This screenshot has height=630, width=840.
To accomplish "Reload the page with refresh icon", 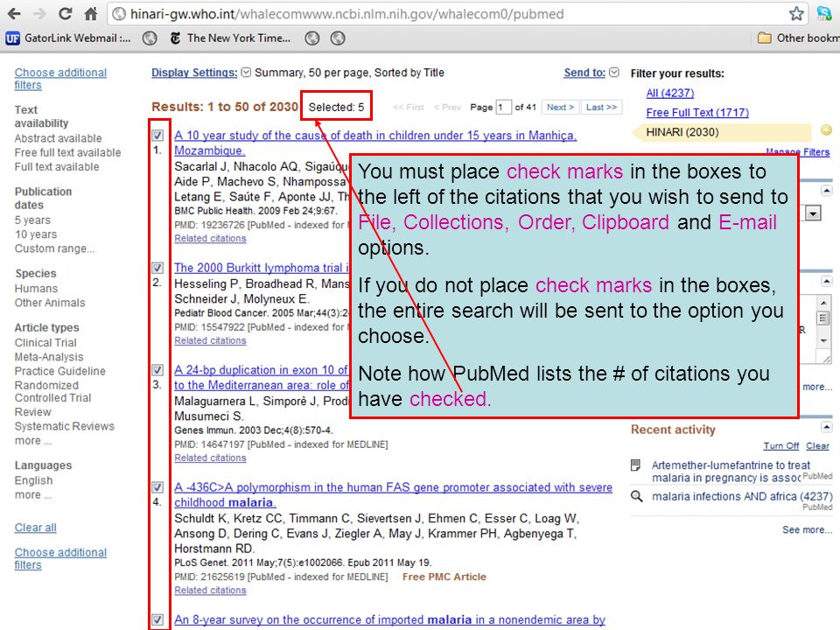I will pyautogui.click(x=66, y=13).
